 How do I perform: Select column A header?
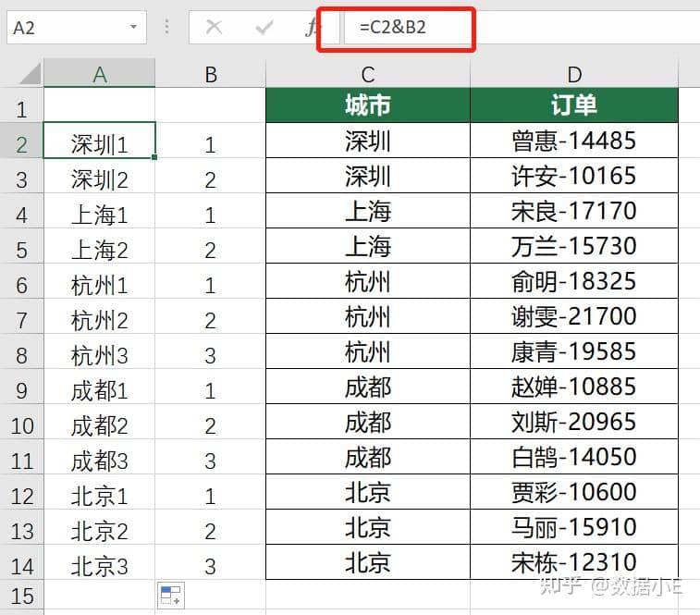99,75
